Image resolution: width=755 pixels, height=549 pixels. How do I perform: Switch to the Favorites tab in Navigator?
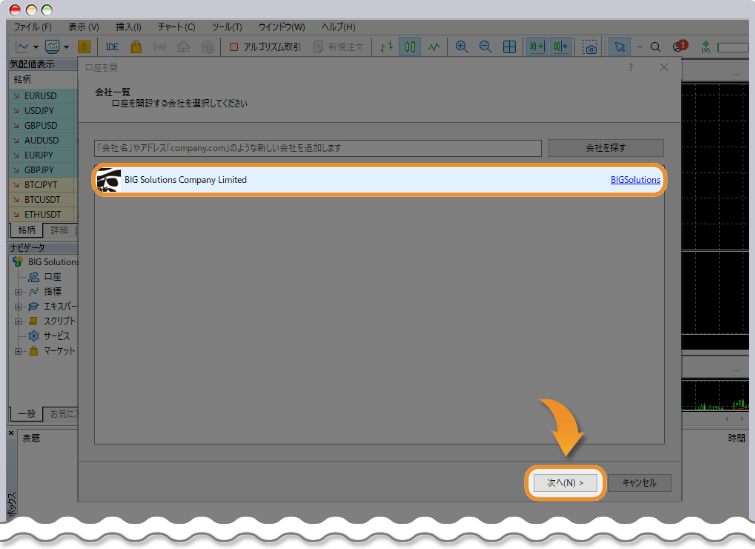(61, 414)
